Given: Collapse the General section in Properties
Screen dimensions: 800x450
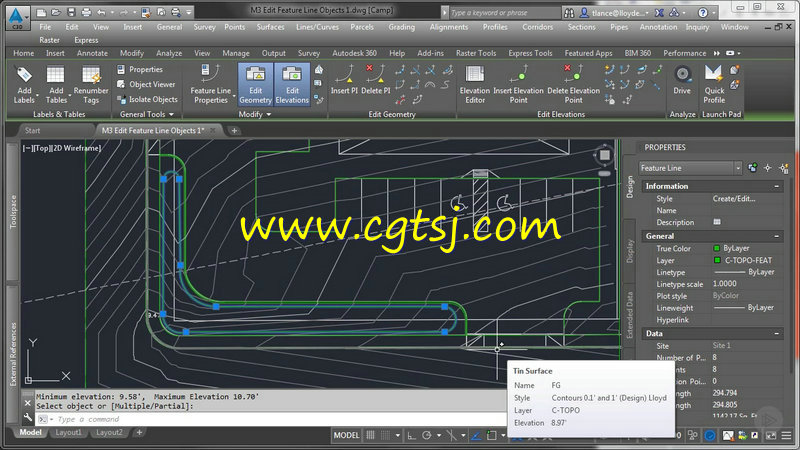Looking at the screenshot, I should pos(777,236).
